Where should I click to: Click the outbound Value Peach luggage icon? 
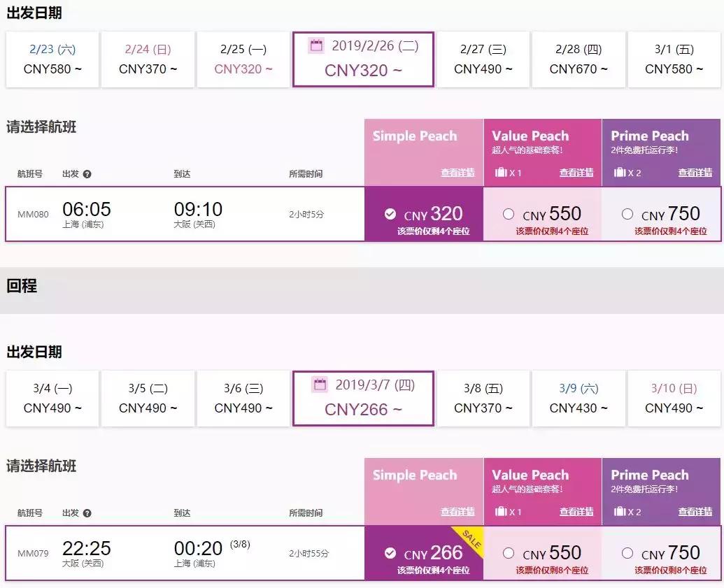point(500,173)
